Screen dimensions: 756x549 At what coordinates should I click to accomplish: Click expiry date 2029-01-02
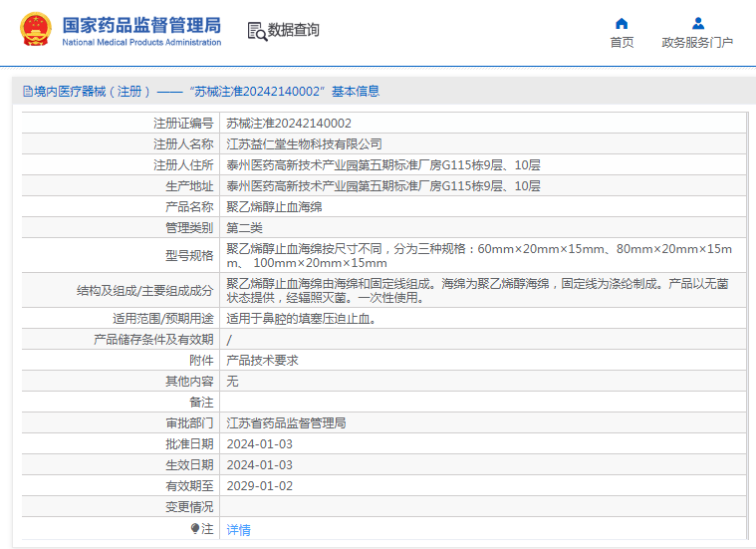pyautogui.click(x=259, y=486)
